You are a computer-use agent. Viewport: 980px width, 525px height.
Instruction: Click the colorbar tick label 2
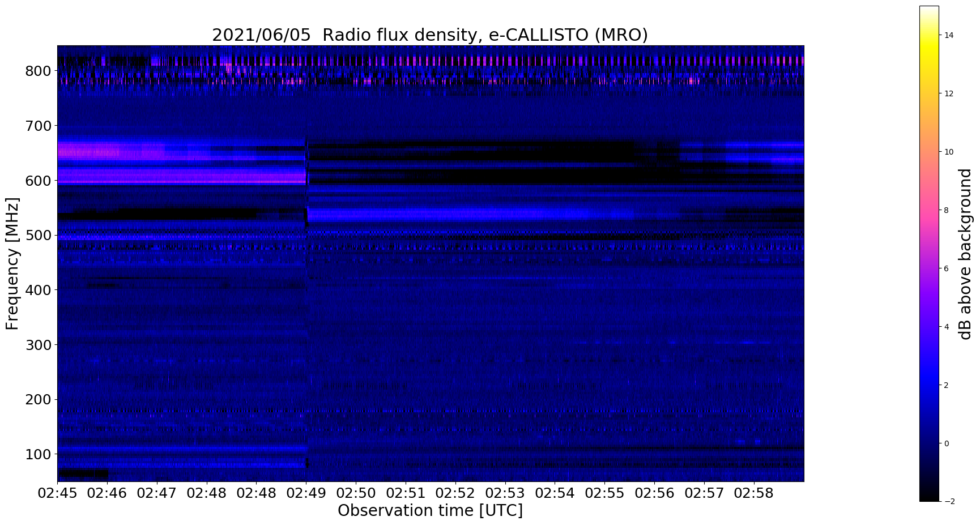tap(946, 386)
